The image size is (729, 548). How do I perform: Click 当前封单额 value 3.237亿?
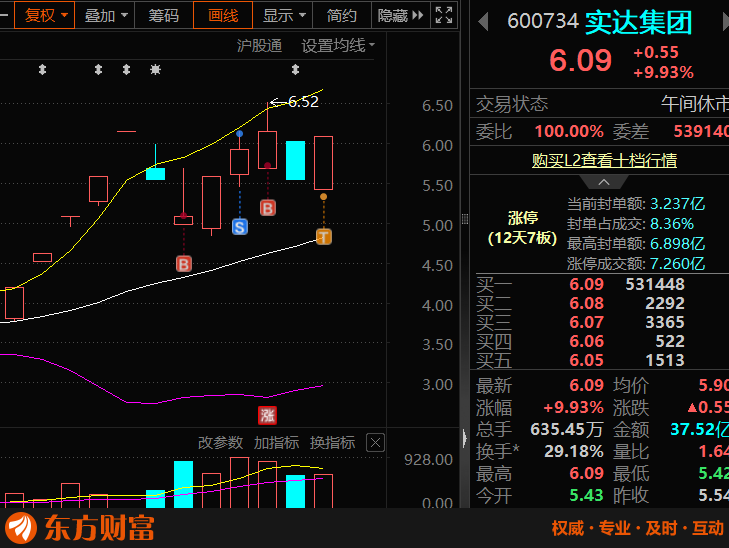click(x=678, y=204)
